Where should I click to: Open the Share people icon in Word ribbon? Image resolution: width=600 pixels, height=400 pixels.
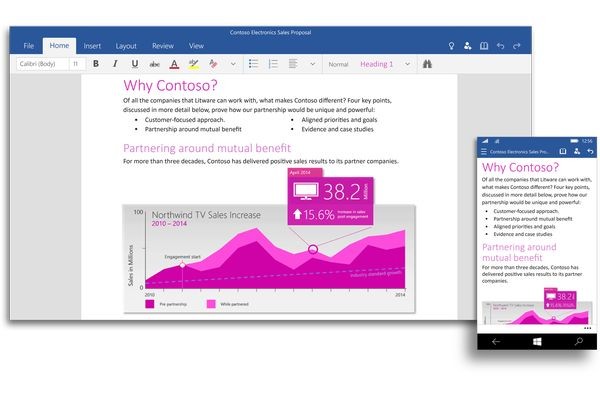point(468,46)
